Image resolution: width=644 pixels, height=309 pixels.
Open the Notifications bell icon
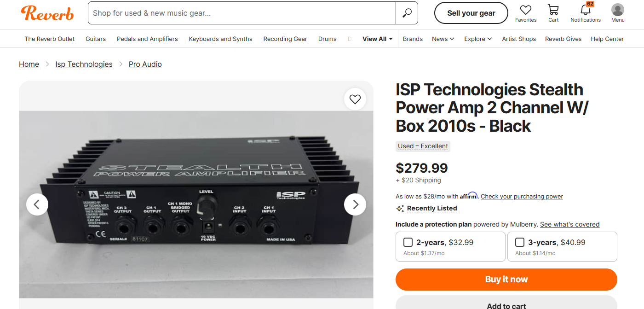point(585,10)
